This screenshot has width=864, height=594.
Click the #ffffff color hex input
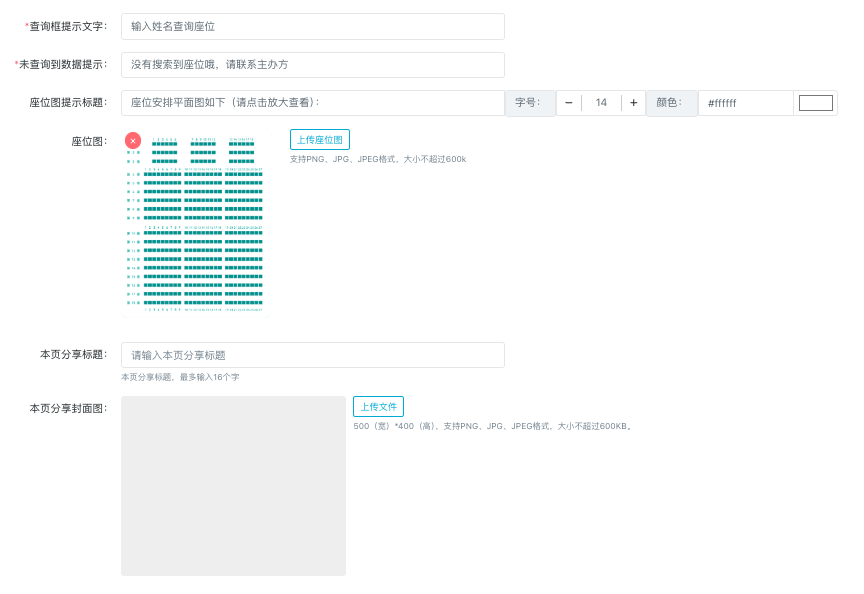pyautogui.click(x=745, y=103)
